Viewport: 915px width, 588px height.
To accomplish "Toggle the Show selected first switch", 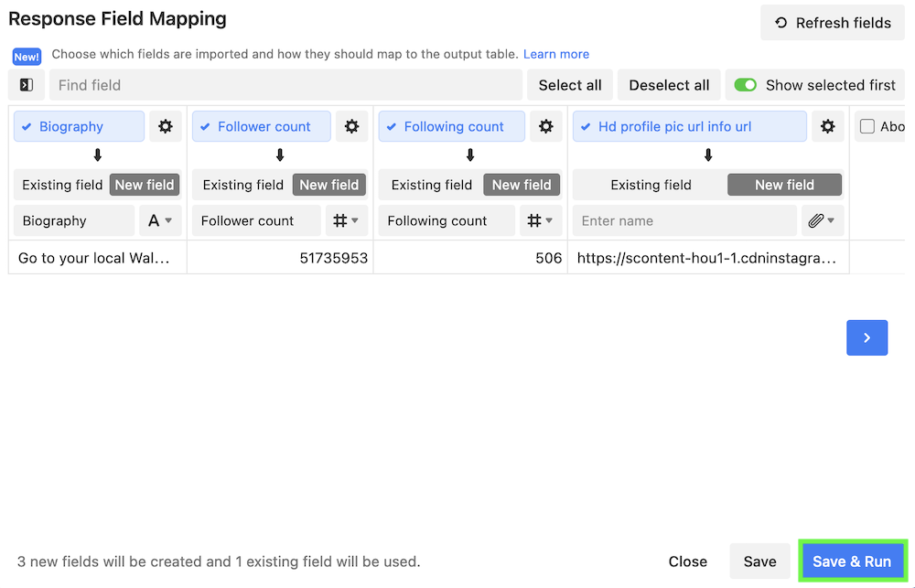I will coord(746,85).
